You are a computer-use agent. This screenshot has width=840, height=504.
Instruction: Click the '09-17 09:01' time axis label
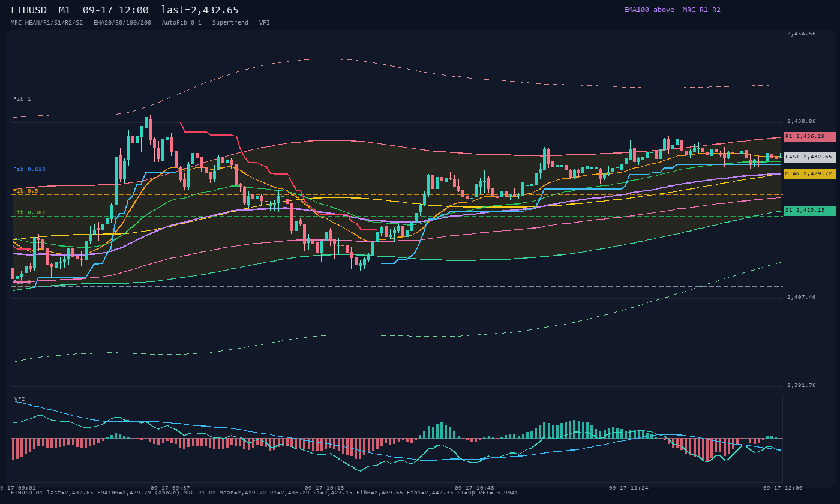18,488
